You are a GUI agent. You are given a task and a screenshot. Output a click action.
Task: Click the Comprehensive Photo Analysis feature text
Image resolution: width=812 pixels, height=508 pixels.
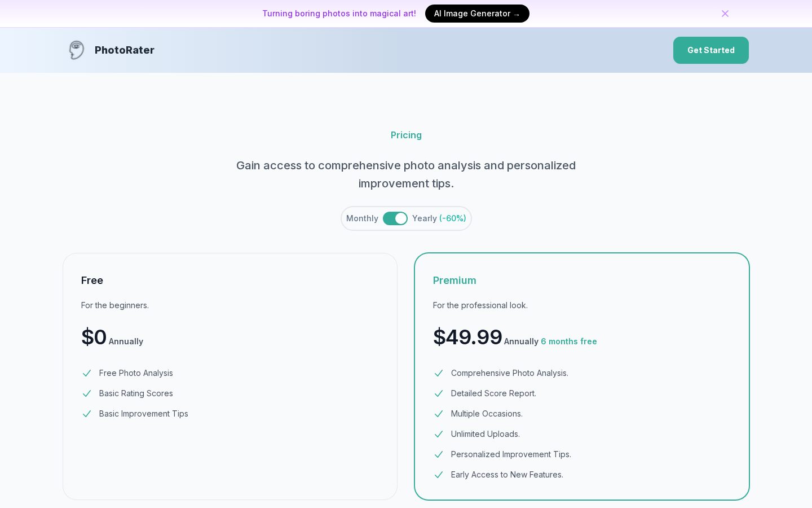click(x=510, y=373)
